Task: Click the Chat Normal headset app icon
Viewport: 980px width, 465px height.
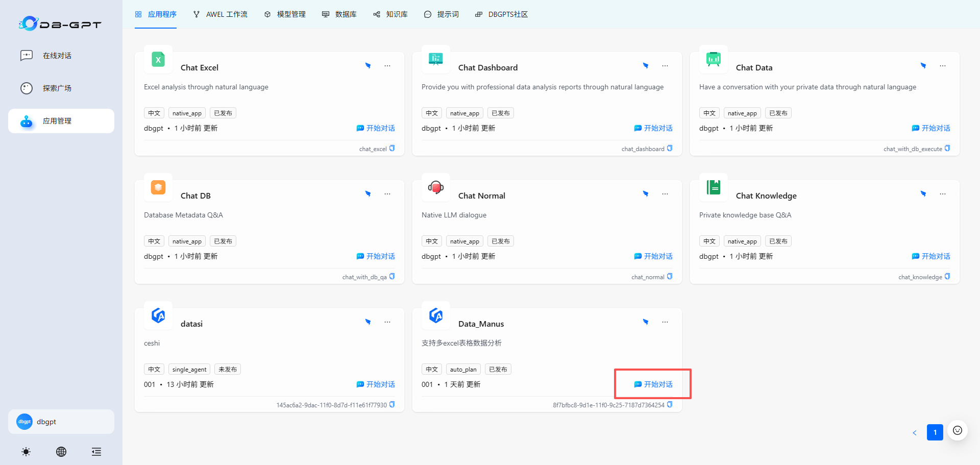Action: [436, 187]
